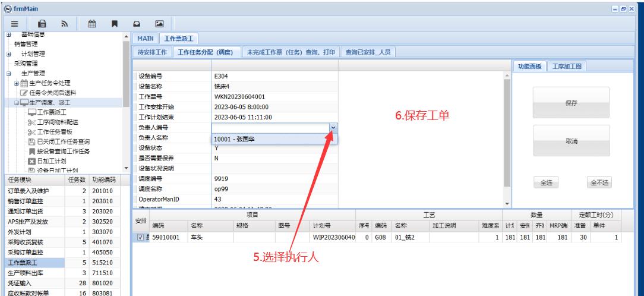Switch to the 功能面板 tab

[x=530, y=66]
